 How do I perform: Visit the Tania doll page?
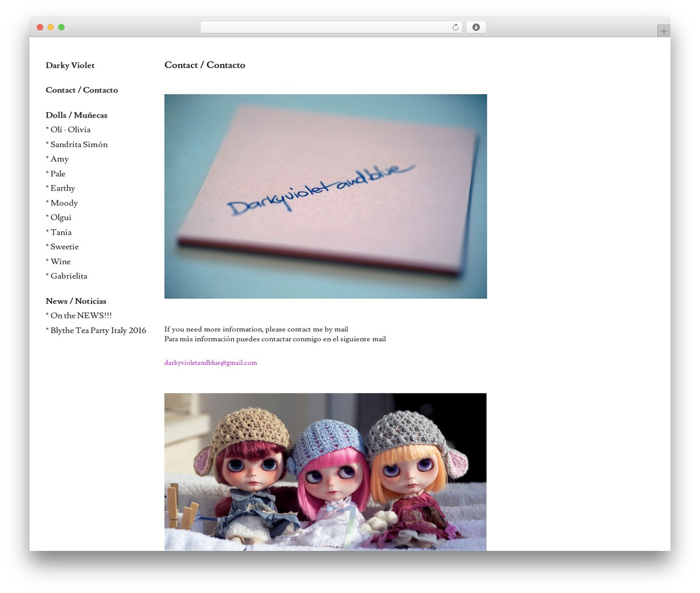pos(59,232)
